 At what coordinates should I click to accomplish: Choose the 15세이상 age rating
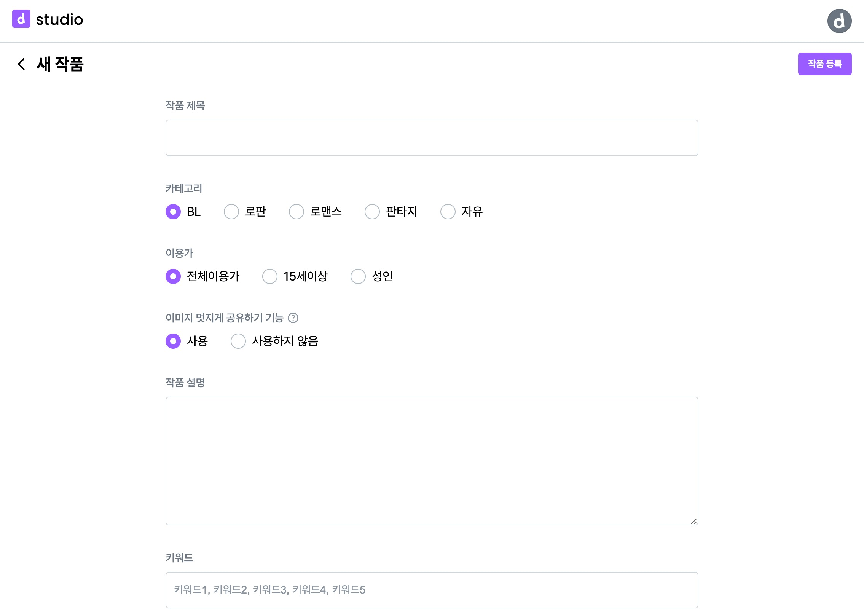270,276
